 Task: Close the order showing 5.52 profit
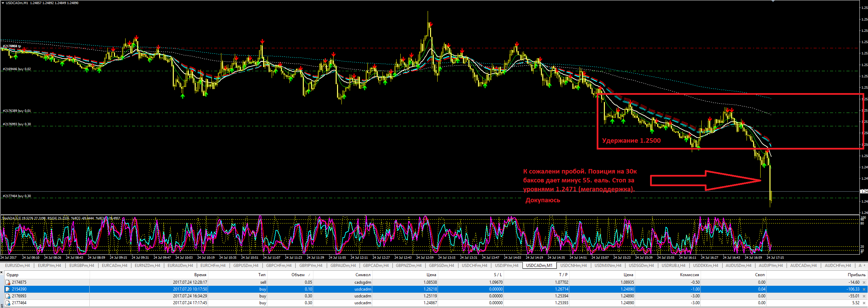click(864, 303)
